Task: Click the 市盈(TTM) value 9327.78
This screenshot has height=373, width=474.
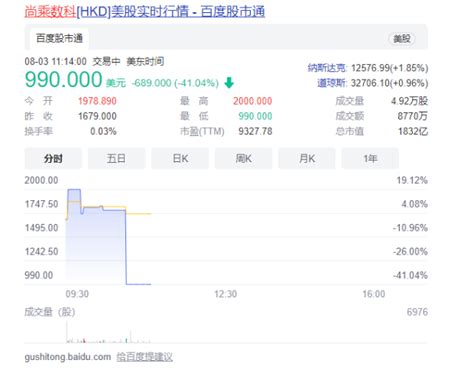Action: [255, 131]
